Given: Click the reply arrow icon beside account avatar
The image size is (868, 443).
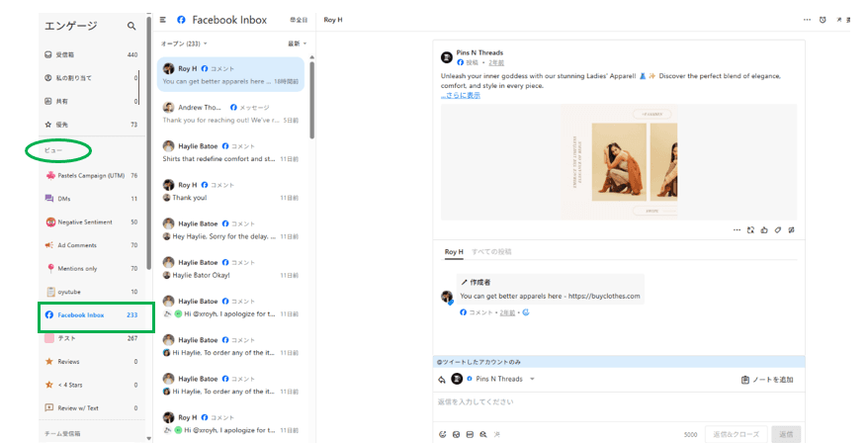Looking at the screenshot, I should [x=442, y=379].
